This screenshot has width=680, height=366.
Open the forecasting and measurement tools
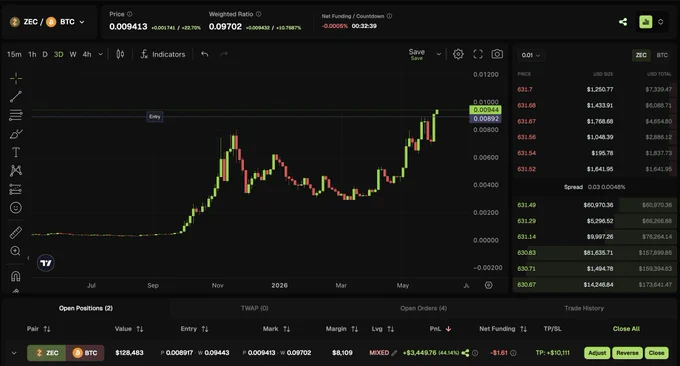pos(16,189)
